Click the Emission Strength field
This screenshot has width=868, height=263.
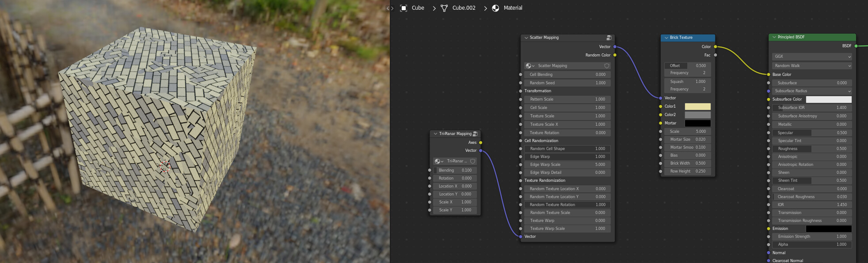[812, 237]
